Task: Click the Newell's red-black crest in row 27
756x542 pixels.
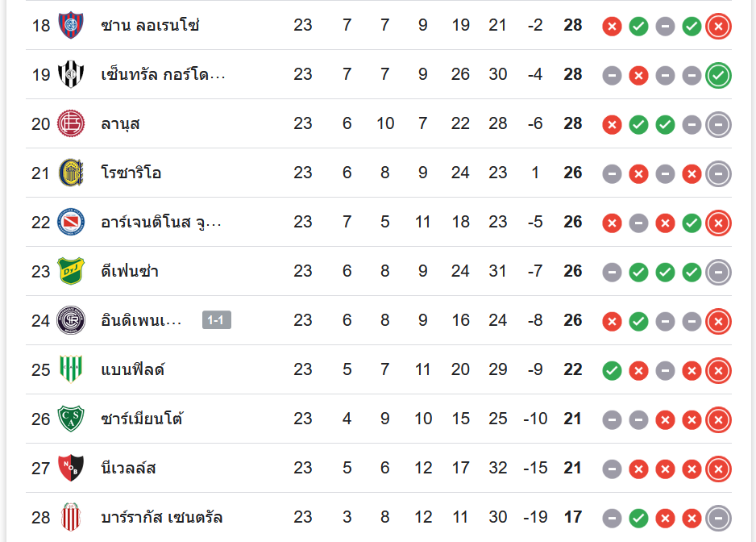Action: tap(70, 469)
